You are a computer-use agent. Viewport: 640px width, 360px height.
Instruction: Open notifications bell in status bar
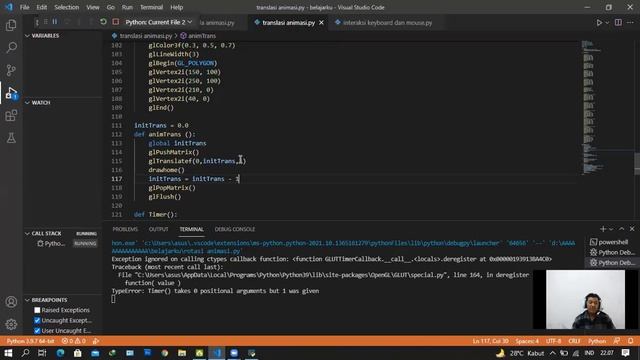630,341
